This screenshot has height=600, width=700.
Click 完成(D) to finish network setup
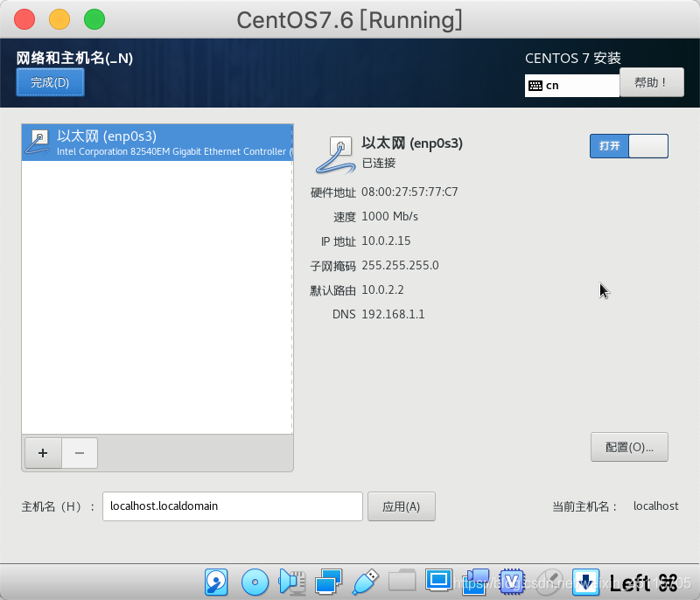pyautogui.click(x=50, y=82)
